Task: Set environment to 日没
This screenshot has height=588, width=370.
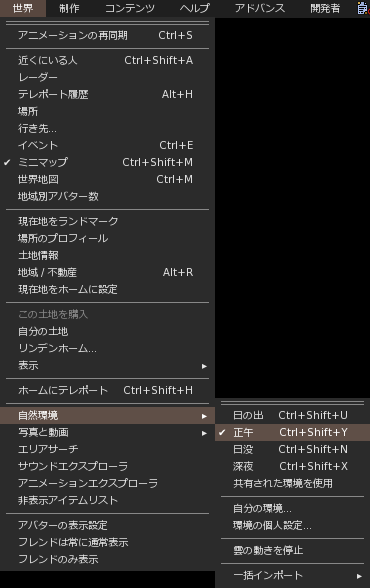Action: [292, 449]
